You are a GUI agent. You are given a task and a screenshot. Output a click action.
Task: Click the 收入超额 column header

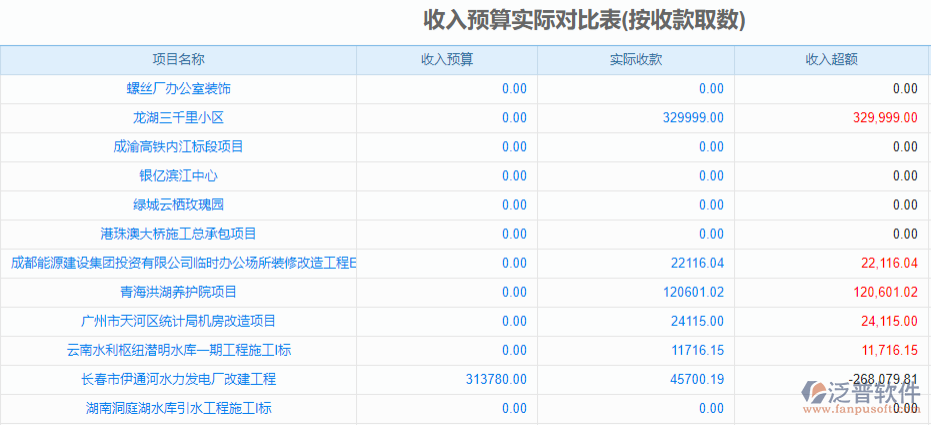pos(831,59)
